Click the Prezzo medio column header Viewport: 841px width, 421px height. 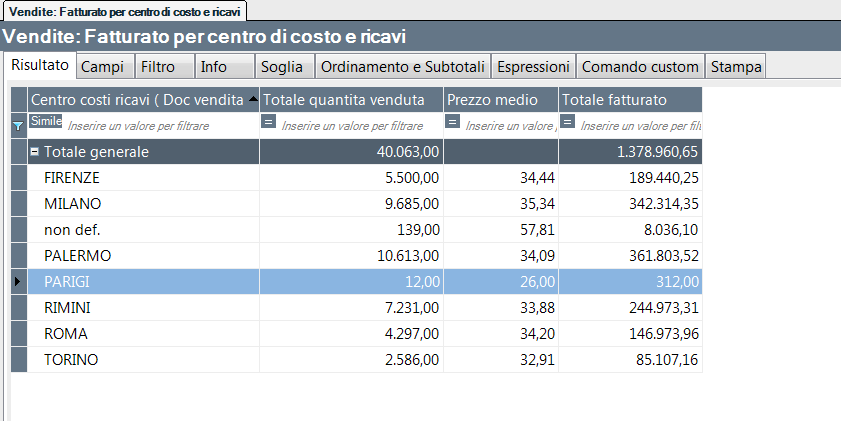[500, 100]
